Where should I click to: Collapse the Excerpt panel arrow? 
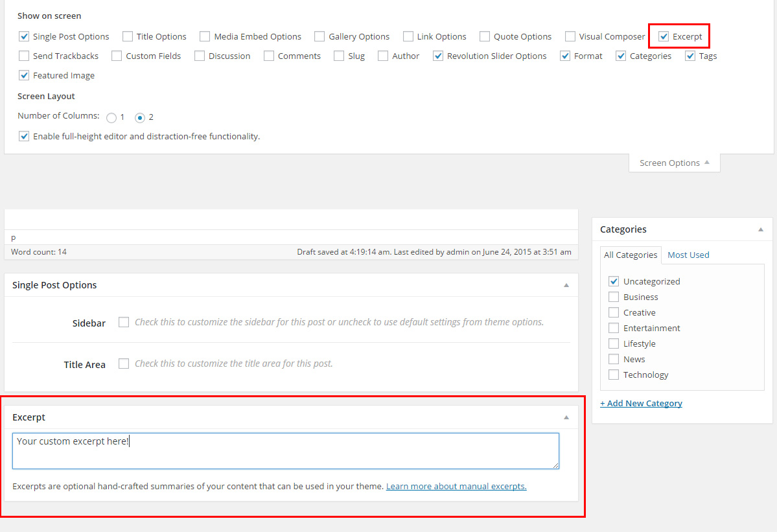click(566, 417)
